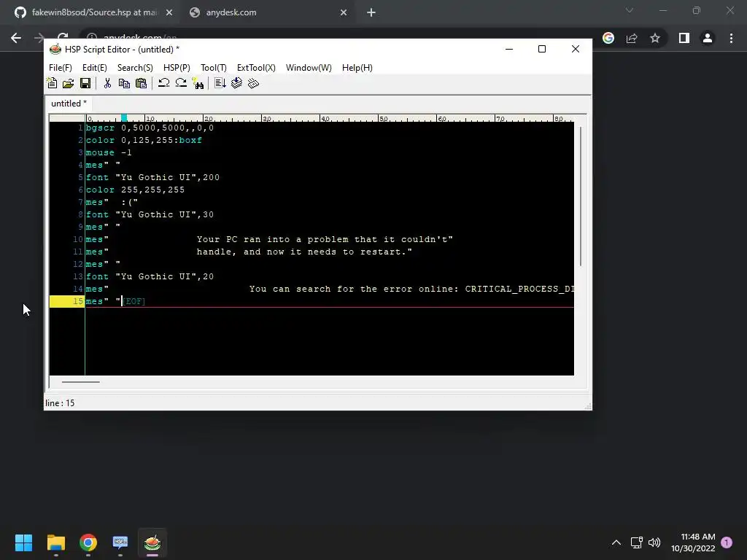
Task: Select the 'untitled *' editor tab
Action: 69,104
